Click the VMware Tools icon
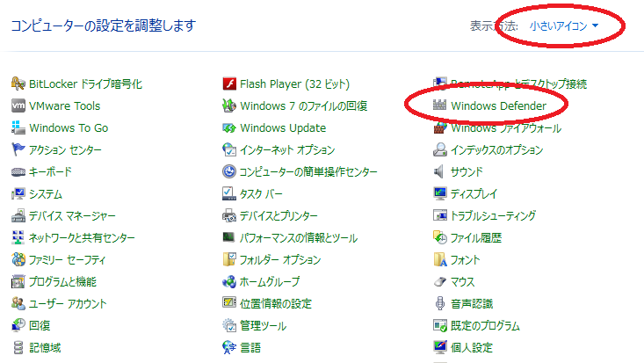Viewport: 644px width, 363px height. coord(18,105)
